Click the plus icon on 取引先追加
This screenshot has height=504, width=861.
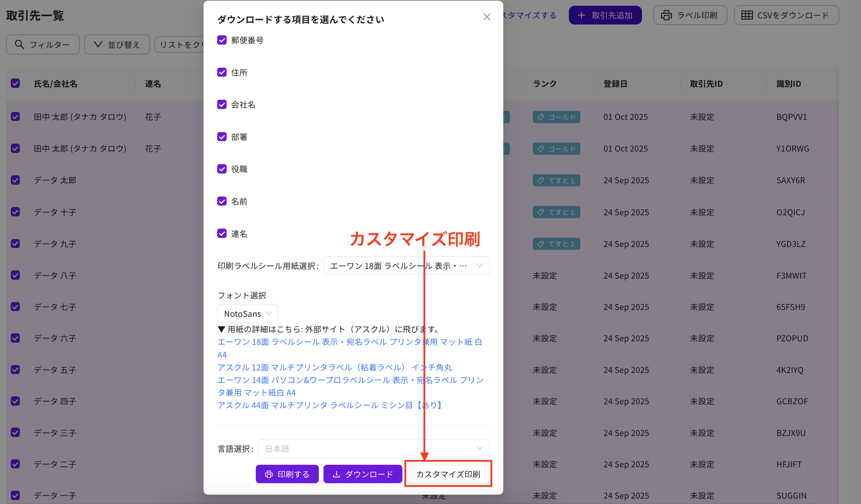click(581, 15)
